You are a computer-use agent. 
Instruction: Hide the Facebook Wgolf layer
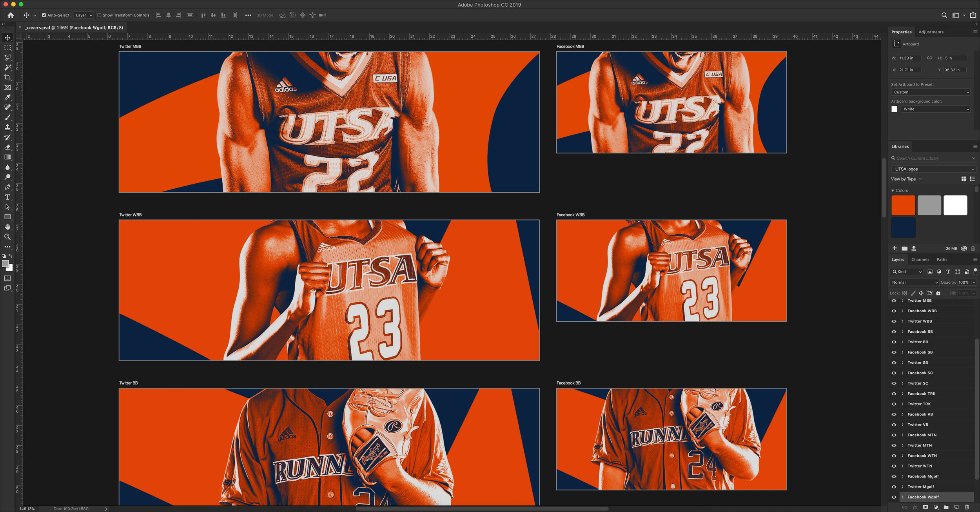tap(894, 497)
